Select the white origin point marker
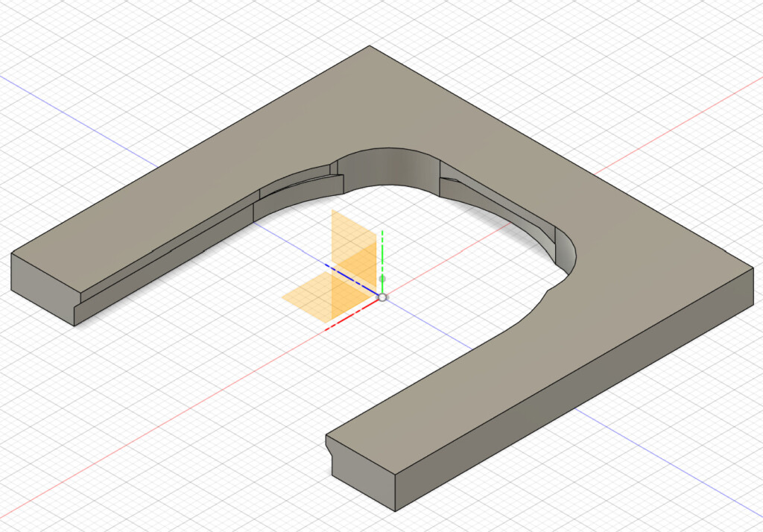 [382, 297]
